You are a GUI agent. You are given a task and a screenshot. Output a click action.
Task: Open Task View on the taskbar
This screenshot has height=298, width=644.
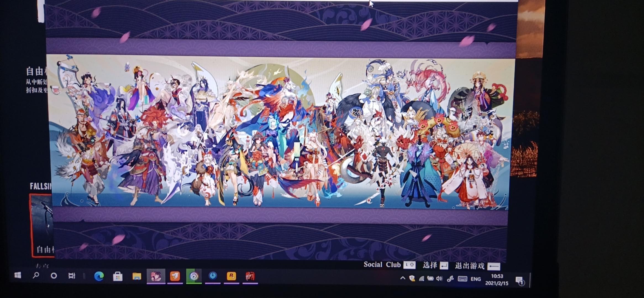tap(72, 276)
